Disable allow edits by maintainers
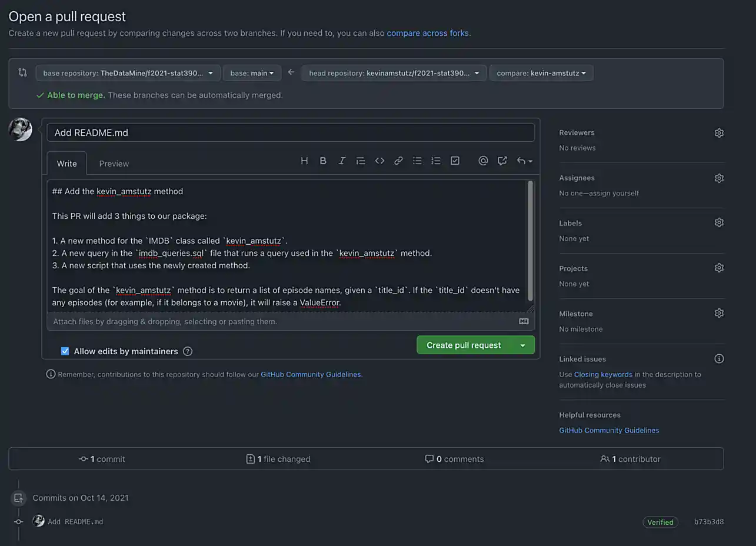 point(65,351)
